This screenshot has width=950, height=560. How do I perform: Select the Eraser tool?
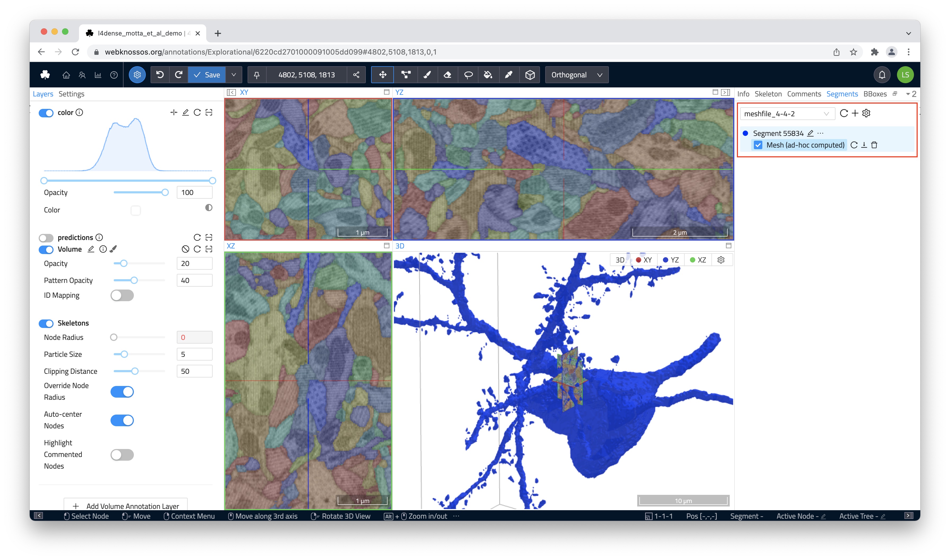pos(447,75)
